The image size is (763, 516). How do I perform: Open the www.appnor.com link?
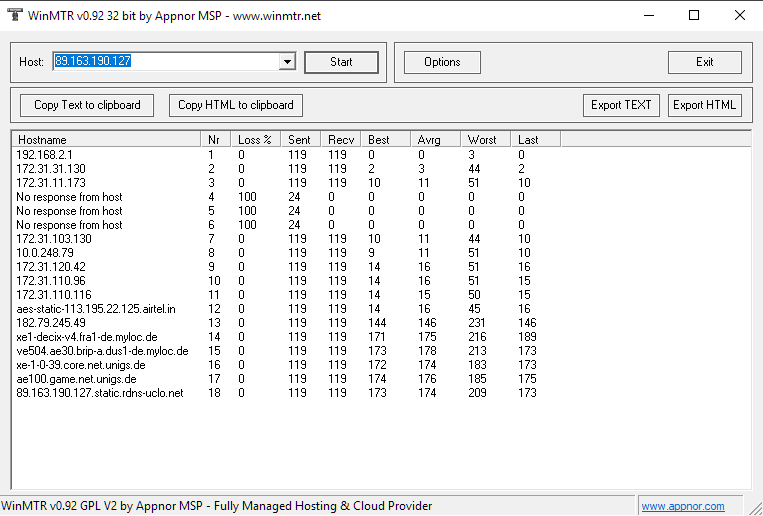click(x=683, y=506)
